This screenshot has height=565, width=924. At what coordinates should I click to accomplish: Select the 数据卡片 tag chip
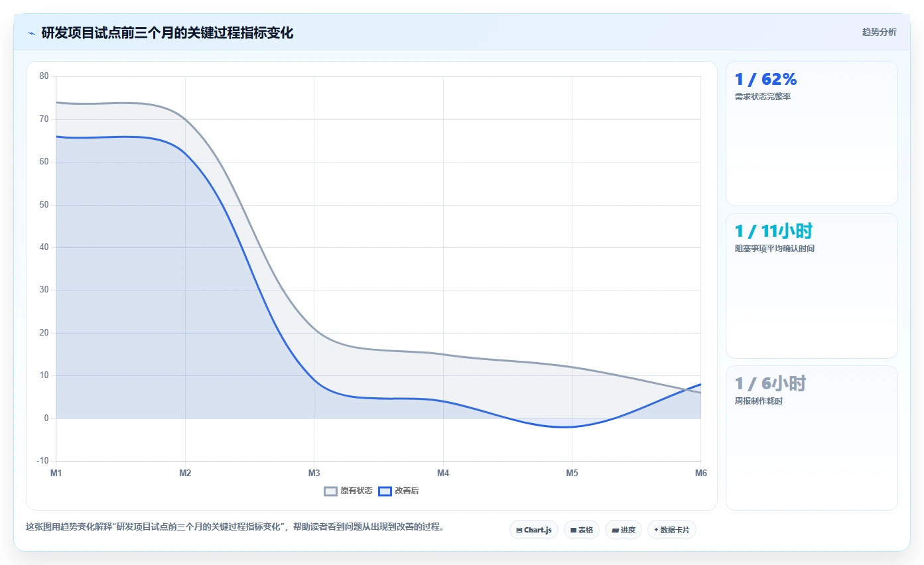point(671,530)
